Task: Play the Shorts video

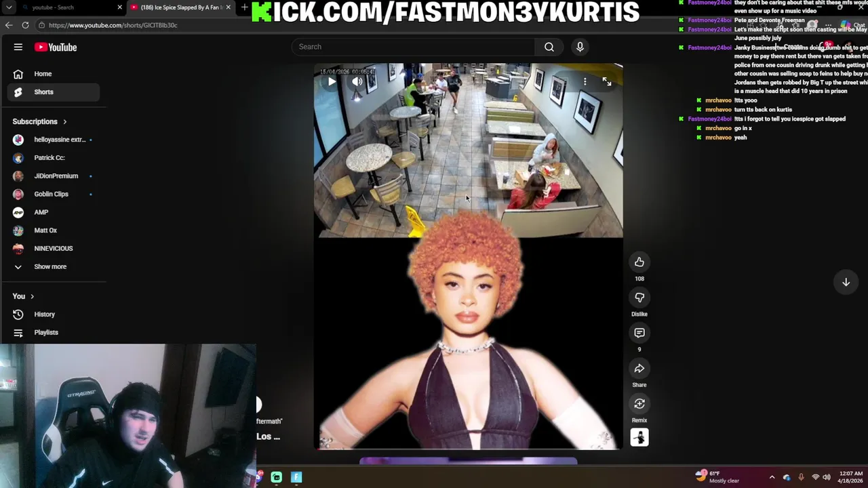Action: tap(332, 81)
